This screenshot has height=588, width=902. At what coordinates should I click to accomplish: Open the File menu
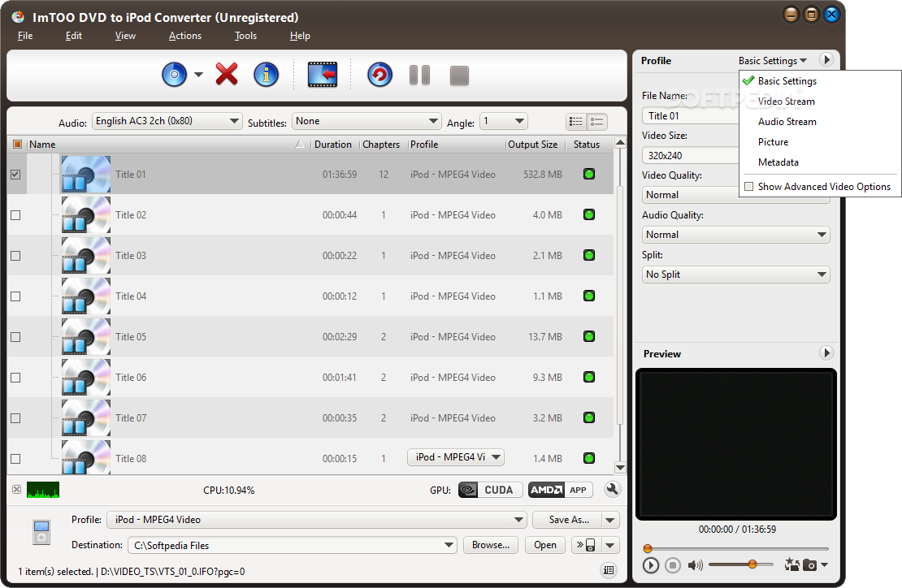click(24, 36)
